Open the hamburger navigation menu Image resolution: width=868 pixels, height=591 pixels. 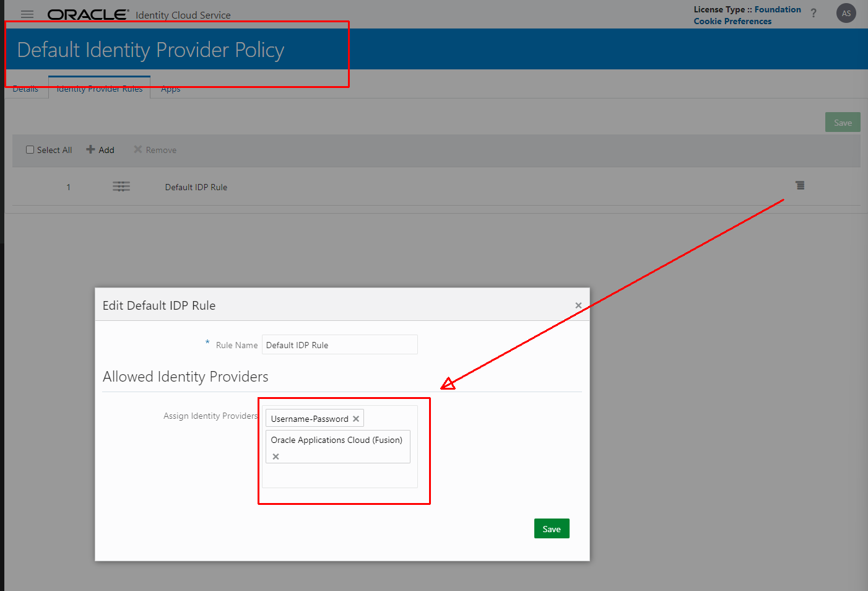27,14
